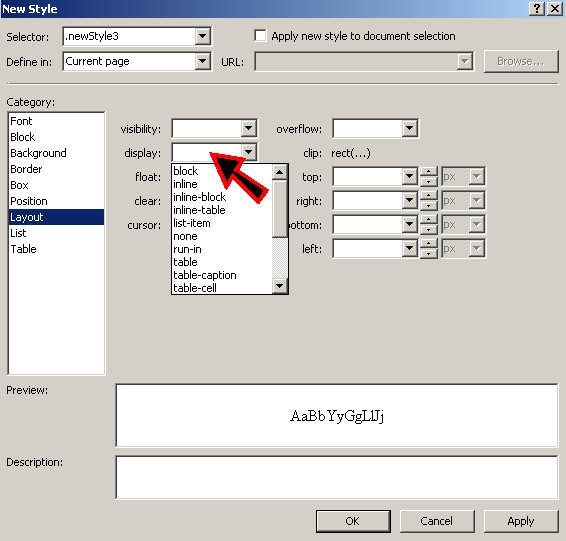Select the Layout category
Image resolution: width=566 pixels, height=541 pixels.
tap(56, 217)
